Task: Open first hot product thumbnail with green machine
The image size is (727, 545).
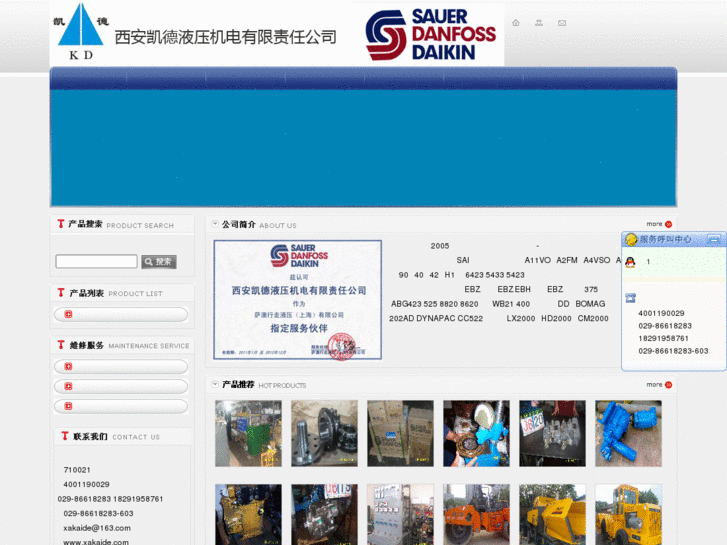Action: pyautogui.click(x=249, y=433)
